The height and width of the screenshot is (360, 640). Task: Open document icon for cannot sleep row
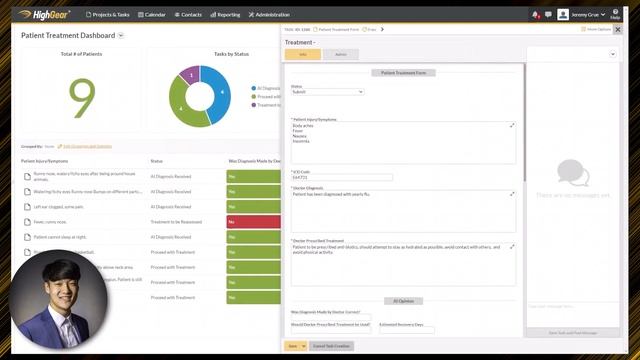point(27,237)
